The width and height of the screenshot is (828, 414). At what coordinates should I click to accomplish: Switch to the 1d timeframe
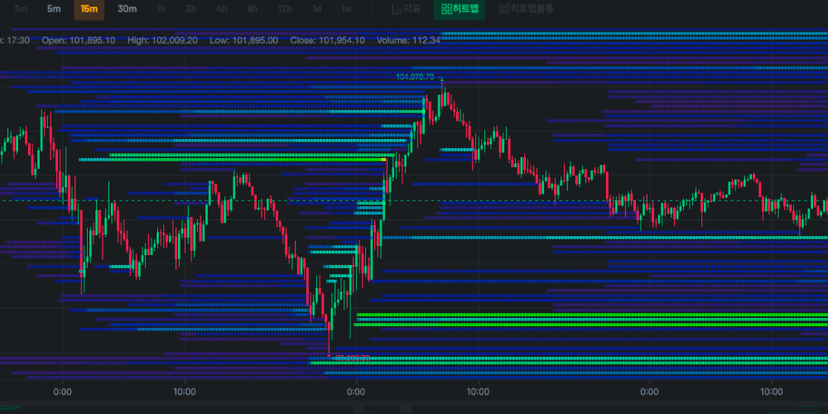(x=317, y=9)
